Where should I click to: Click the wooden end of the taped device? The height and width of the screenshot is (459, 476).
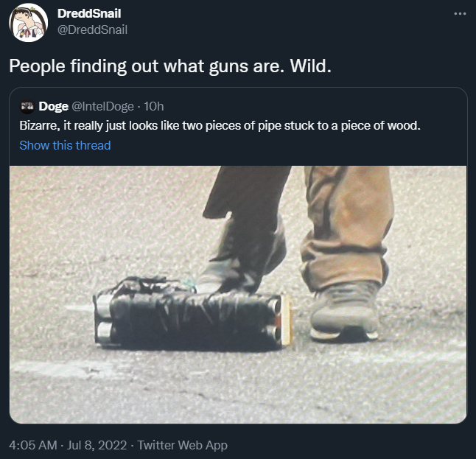(287, 320)
